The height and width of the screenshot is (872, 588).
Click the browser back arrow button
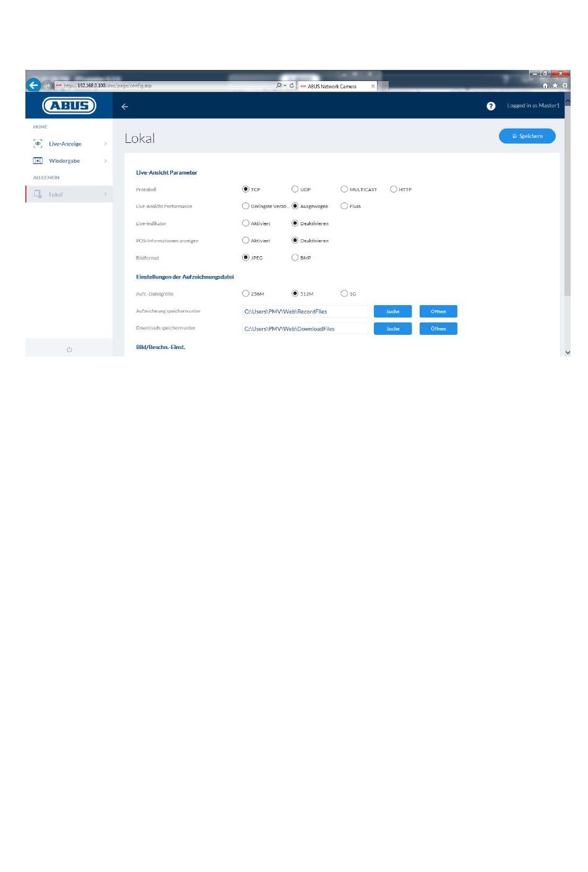tap(33, 85)
